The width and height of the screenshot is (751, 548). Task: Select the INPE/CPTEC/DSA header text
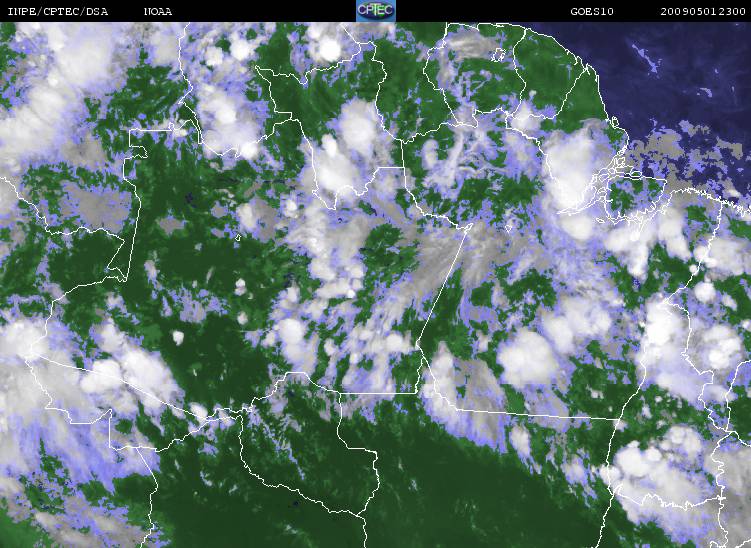click(x=58, y=11)
